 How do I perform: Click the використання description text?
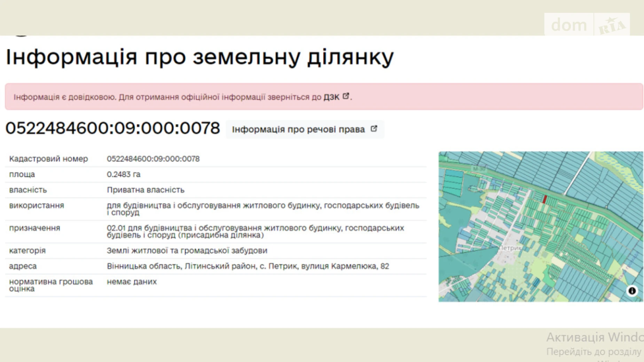coord(263,209)
